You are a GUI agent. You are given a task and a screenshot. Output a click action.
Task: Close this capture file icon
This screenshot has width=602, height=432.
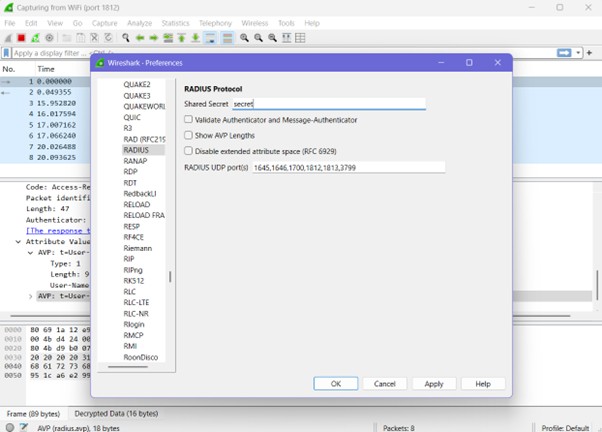pyautogui.click(x=94, y=38)
